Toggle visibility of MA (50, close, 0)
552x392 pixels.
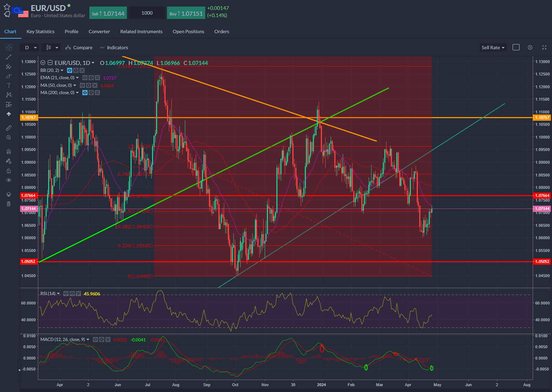click(82, 85)
